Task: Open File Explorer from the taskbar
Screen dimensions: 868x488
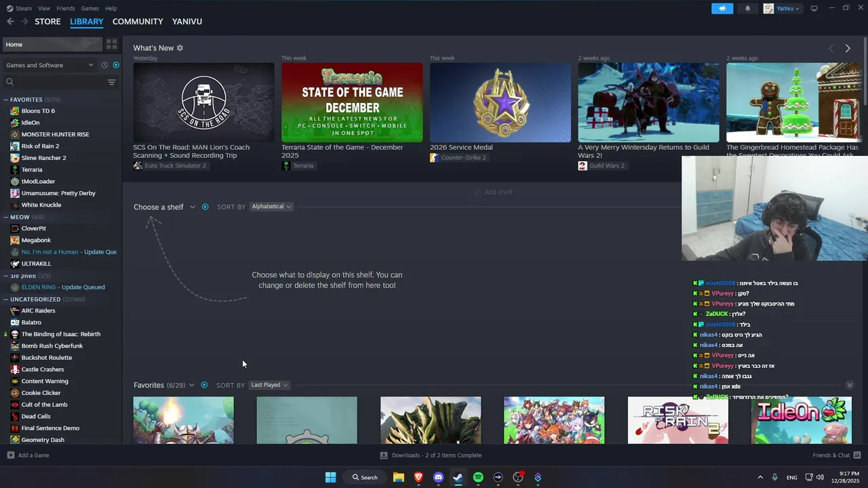Action: (399, 477)
